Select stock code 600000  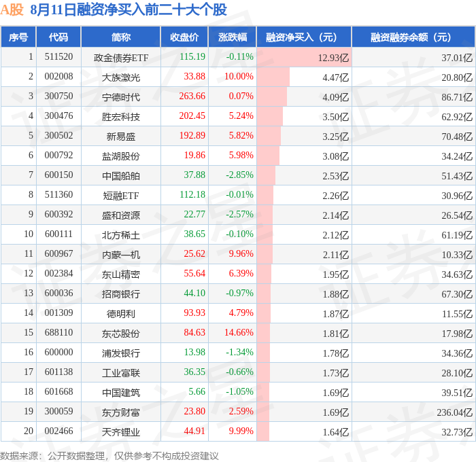point(58,353)
